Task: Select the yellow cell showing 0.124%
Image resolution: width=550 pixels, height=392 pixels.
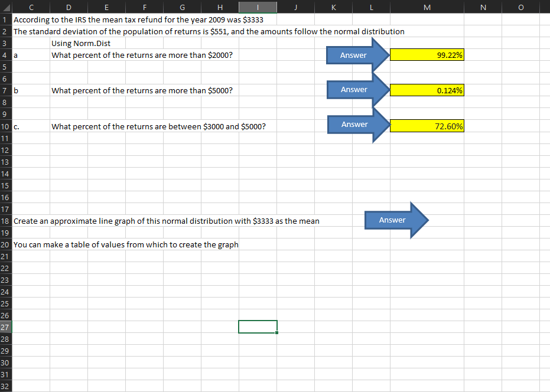Action: click(427, 90)
